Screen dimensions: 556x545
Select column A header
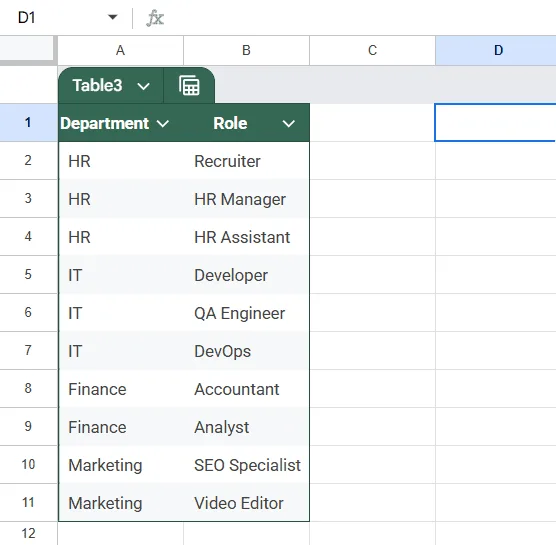(121, 50)
